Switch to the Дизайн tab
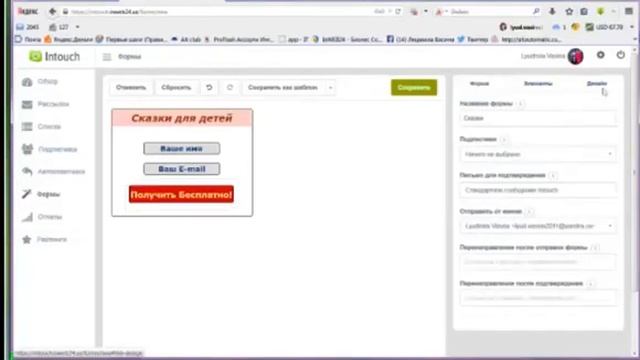This screenshot has width=640, height=360. 597,84
